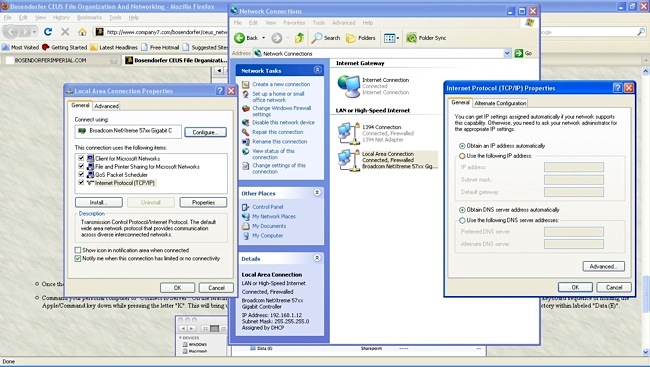Reload page in Firefox
650x367 pixels.
48,32
